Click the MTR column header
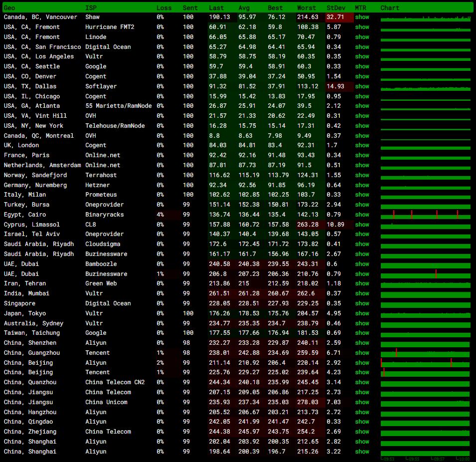Viewport: 476px width, 462px height. (x=361, y=8)
